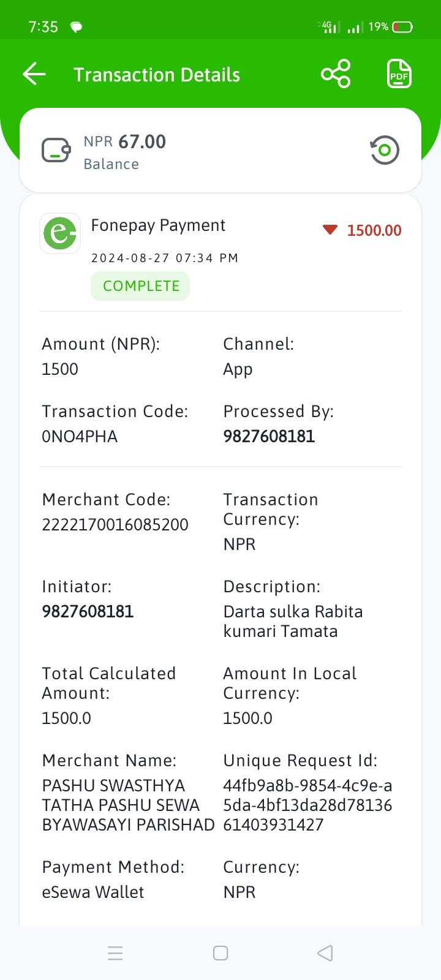Tap NPR 67.00 balance amount
The height and width of the screenshot is (980, 441).
pyautogui.click(x=125, y=141)
